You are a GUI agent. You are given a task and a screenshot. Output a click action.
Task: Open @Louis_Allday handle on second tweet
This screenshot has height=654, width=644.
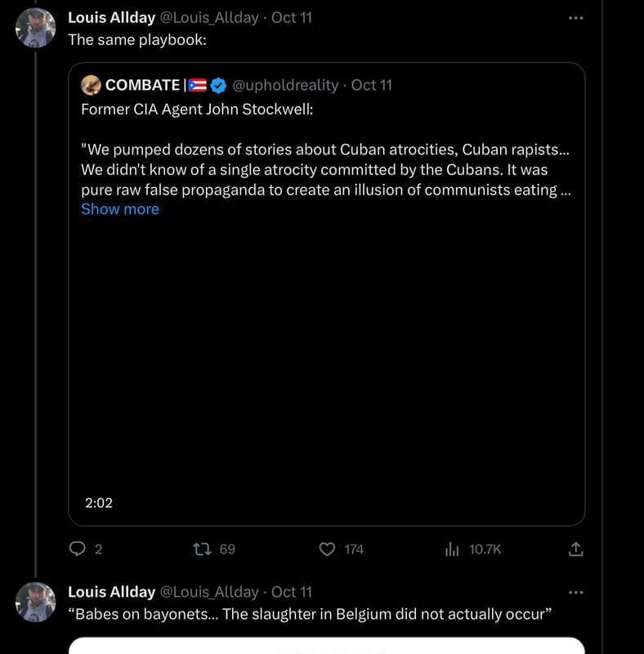209,592
